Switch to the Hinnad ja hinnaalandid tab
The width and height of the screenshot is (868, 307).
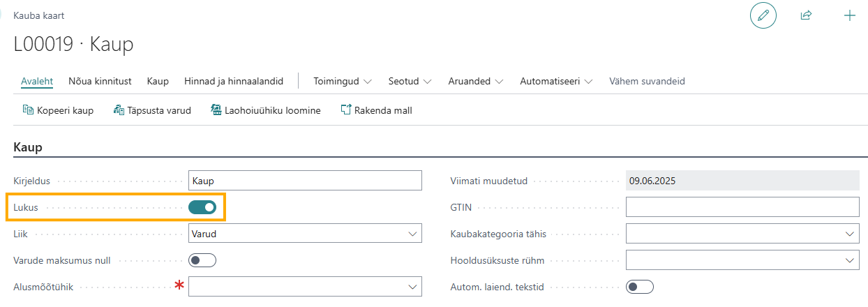[x=234, y=81]
